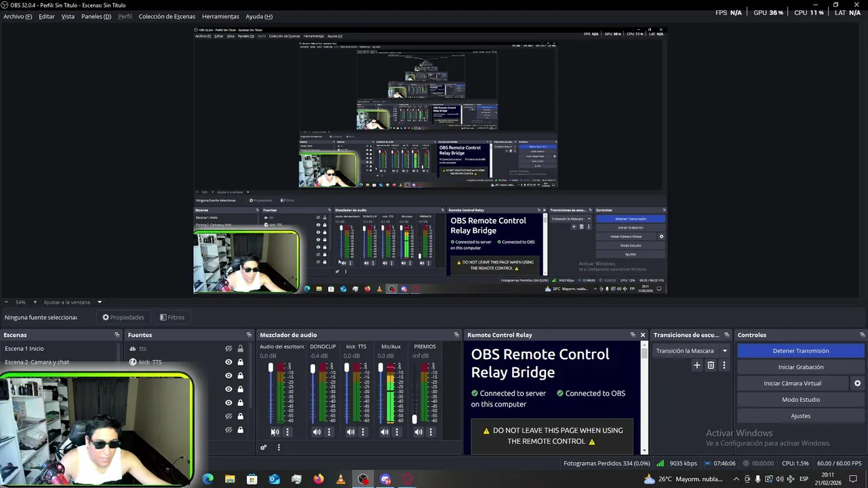Open Audio del escritorio mixer options menu
This screenshot has width=868, height=488.
[287, 432]
